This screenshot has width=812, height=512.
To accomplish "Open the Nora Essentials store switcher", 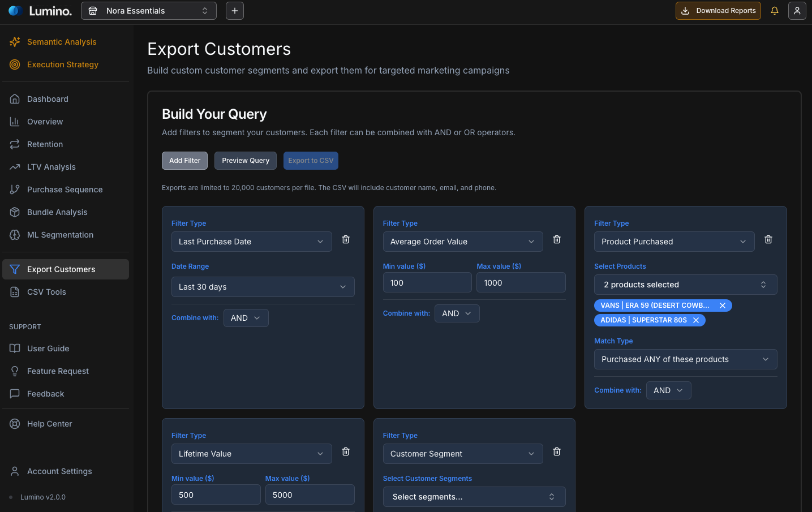I will [x=148, y=10].
